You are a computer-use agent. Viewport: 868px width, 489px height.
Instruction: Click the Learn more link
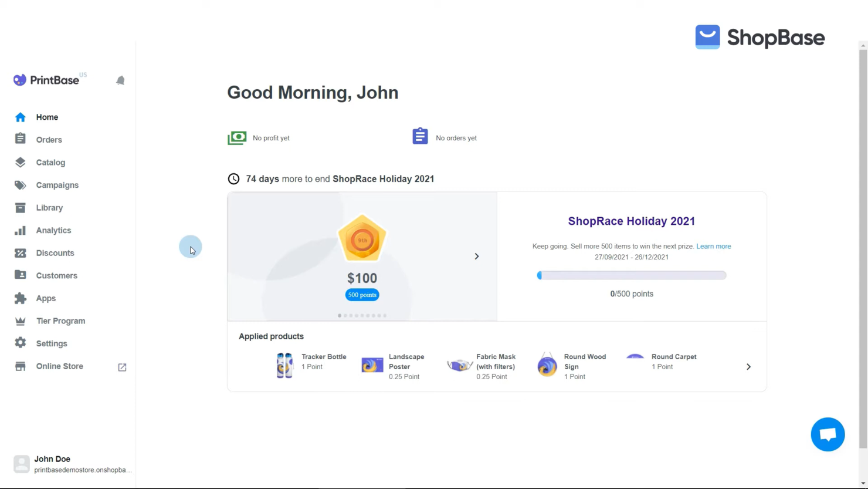pyautogui.click(x=714, y=246)
